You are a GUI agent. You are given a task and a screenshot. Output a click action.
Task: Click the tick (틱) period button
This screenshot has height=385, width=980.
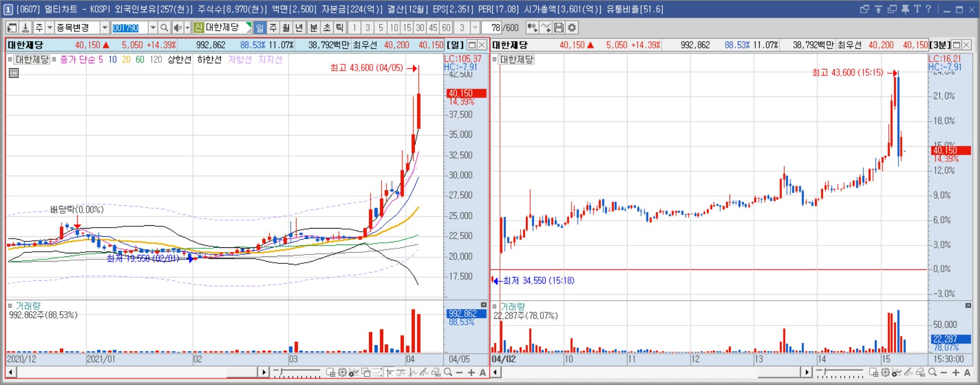tap(340, 28)
